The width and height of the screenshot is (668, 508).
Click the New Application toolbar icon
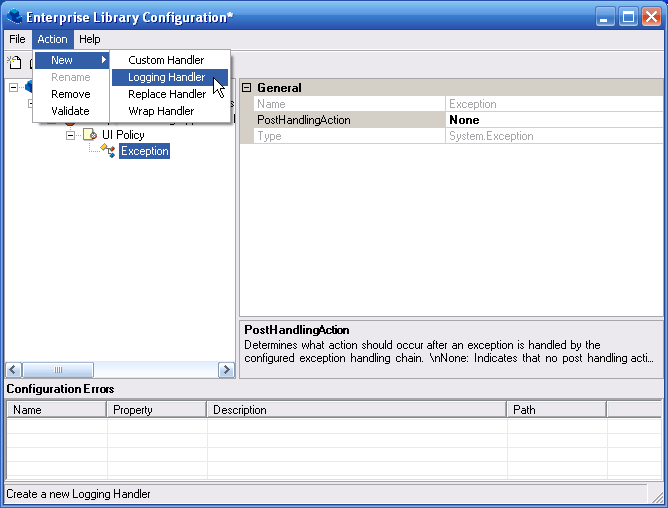14,63
